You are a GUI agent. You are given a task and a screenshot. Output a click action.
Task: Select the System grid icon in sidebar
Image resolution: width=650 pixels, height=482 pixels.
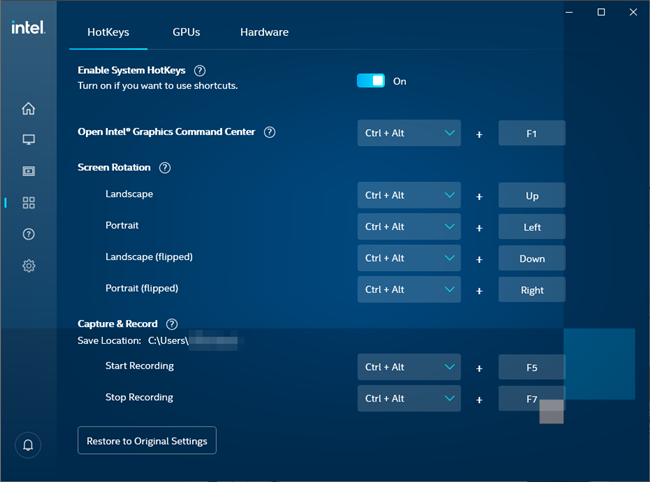(x=29, y=203)
